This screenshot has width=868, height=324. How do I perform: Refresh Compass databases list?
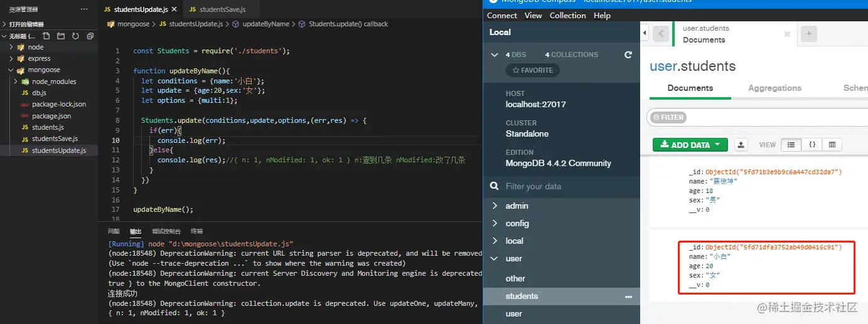[x=628, y=55]
